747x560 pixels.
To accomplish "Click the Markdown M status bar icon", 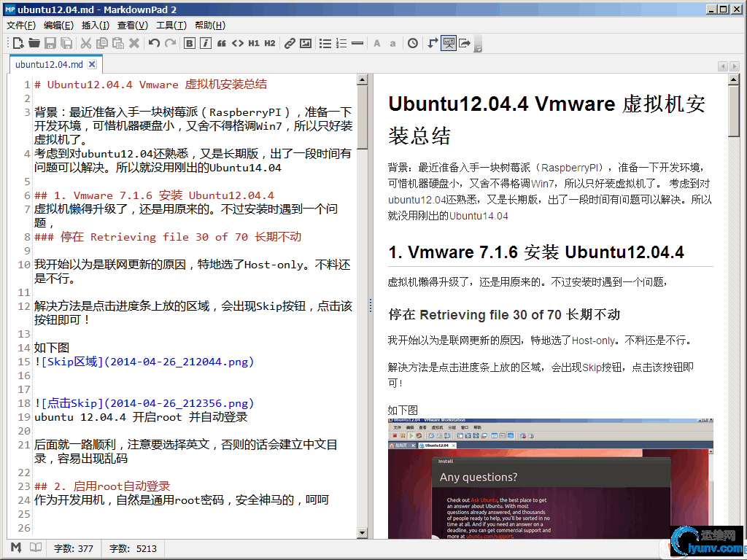I will click(16, 548).
